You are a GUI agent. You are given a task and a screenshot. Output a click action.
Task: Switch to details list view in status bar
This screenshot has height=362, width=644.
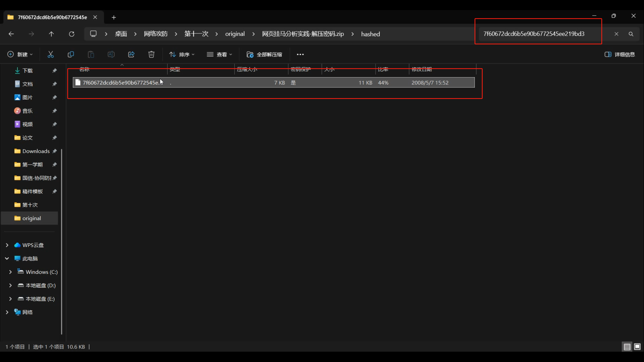627,347
